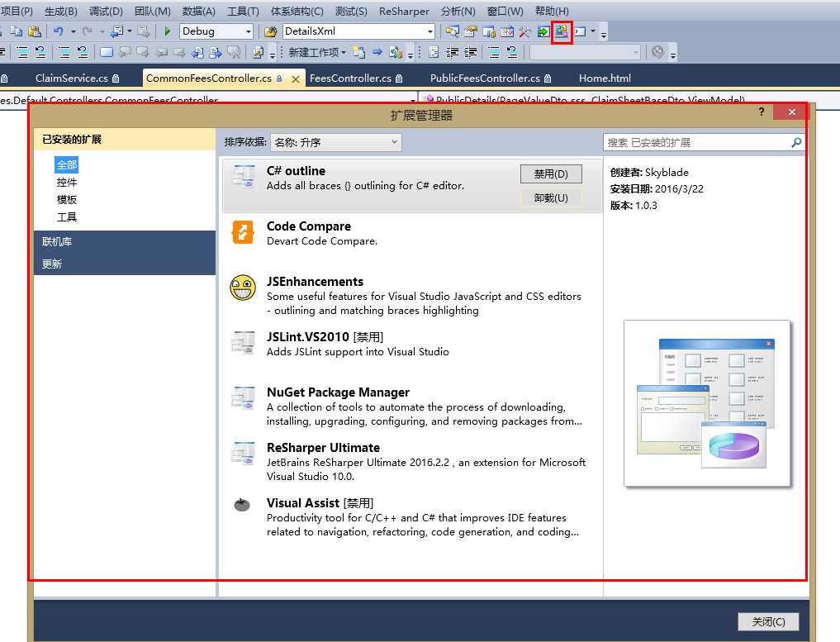Click 卸载(U) button for C# outline
Viewport: 840px width, 642px height.
point(551,198)
